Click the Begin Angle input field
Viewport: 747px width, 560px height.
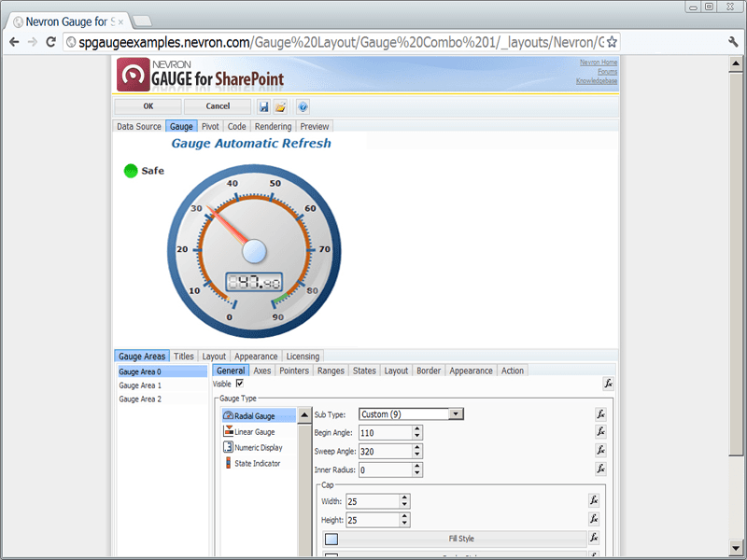tap(386, 432)
